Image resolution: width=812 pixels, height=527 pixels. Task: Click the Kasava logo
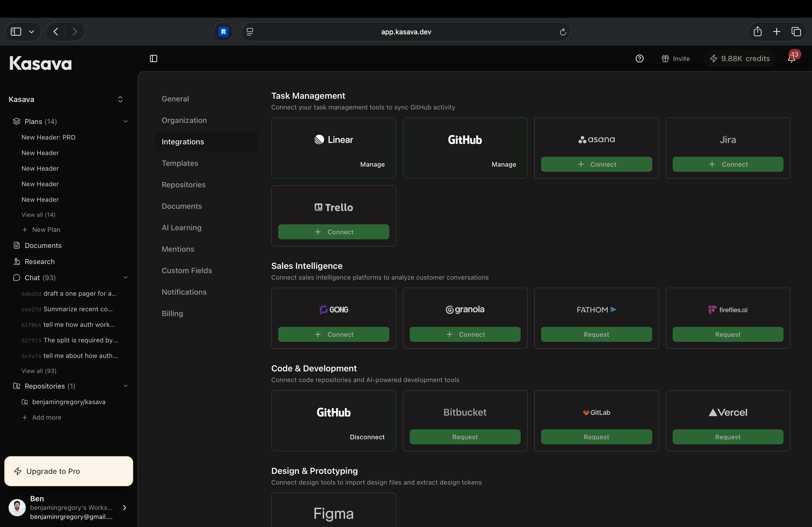(x=41, y=63)
